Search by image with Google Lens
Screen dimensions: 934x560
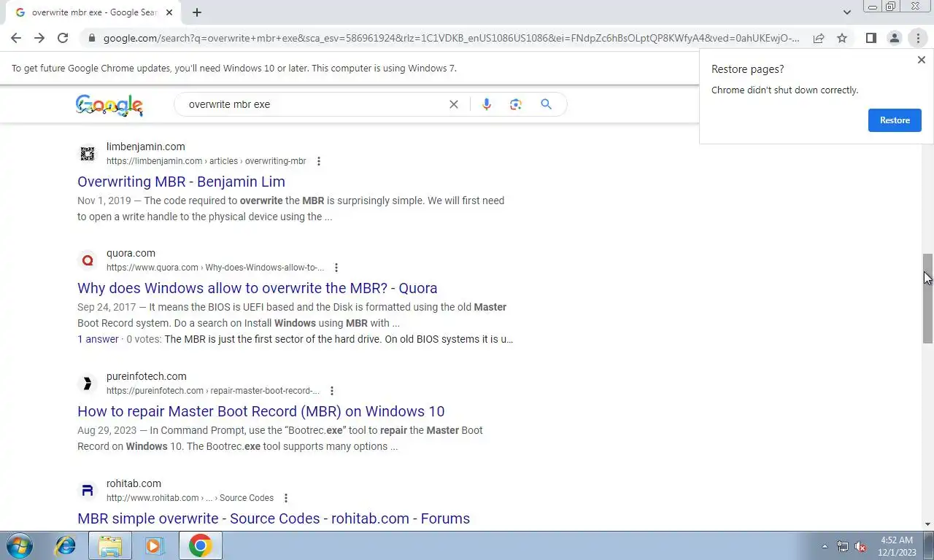(x=516, y=104)
